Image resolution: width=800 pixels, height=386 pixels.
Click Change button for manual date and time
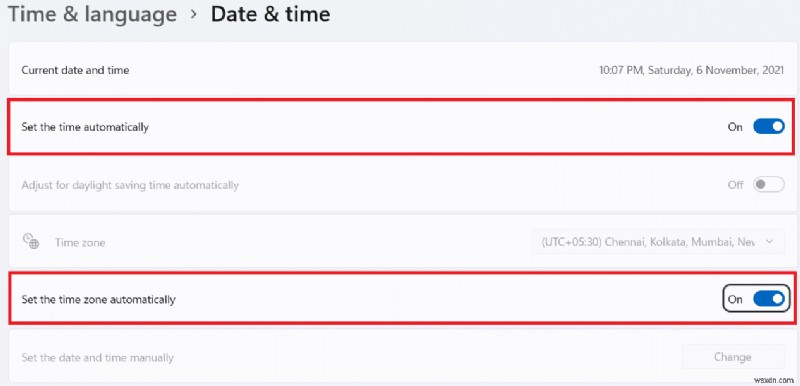(x=733, y=357)
